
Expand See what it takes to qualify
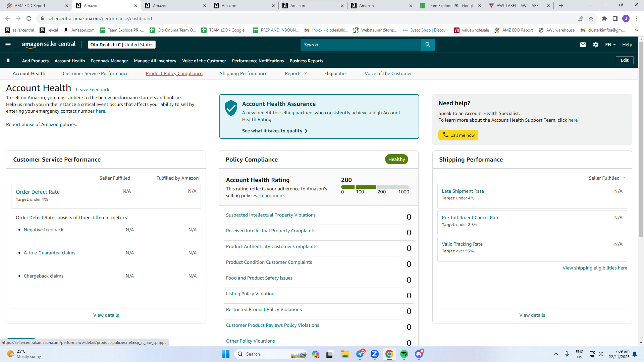[x=275, y=131]
